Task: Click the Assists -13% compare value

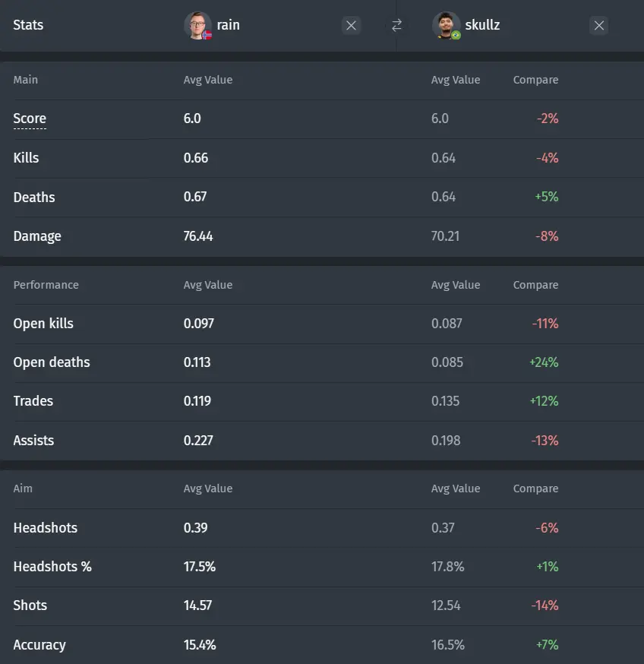Action: click(x=545, y=441)
